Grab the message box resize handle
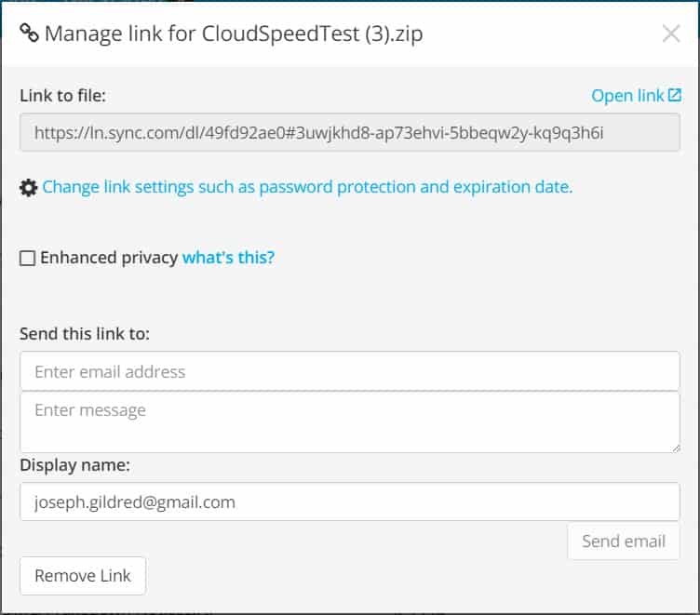This screenshot has width=700, height=615. click(675, 448)
